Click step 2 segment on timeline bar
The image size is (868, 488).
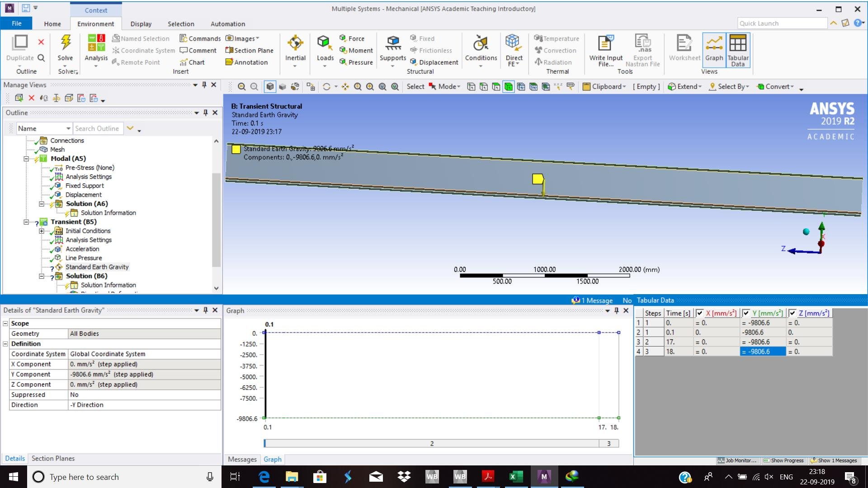click(432, 443)
